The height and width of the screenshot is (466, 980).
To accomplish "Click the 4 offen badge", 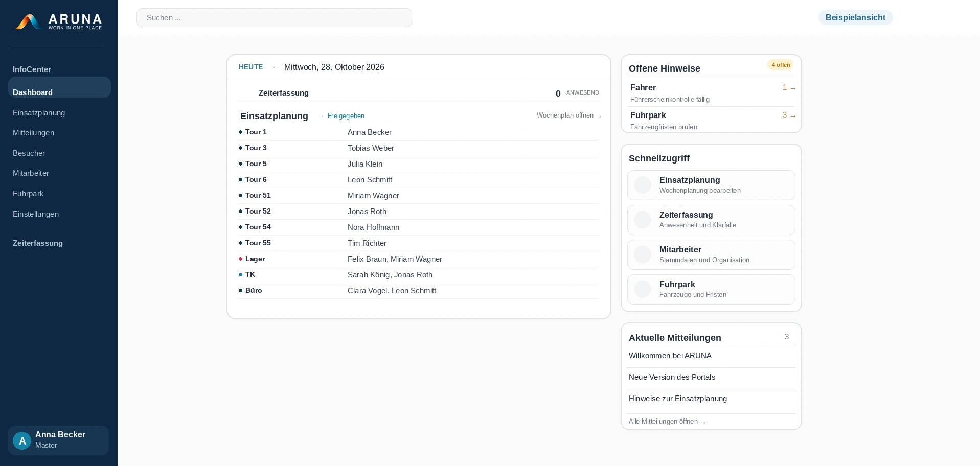I will [781, 65].
